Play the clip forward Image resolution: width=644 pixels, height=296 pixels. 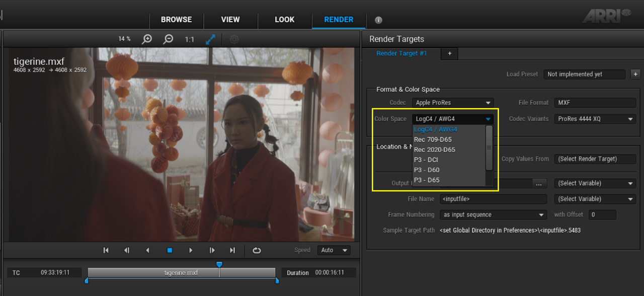(x=191, y=250)
